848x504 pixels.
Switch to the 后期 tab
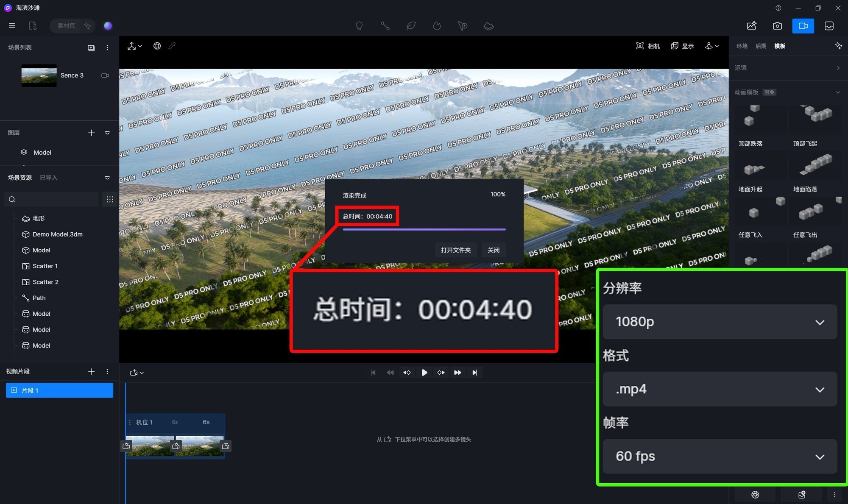(x=760, y=46)
